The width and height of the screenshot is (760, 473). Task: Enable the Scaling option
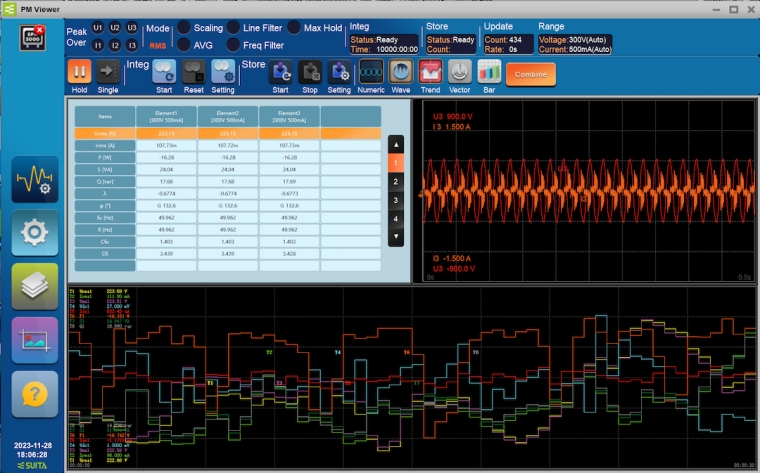click(184, 28)
